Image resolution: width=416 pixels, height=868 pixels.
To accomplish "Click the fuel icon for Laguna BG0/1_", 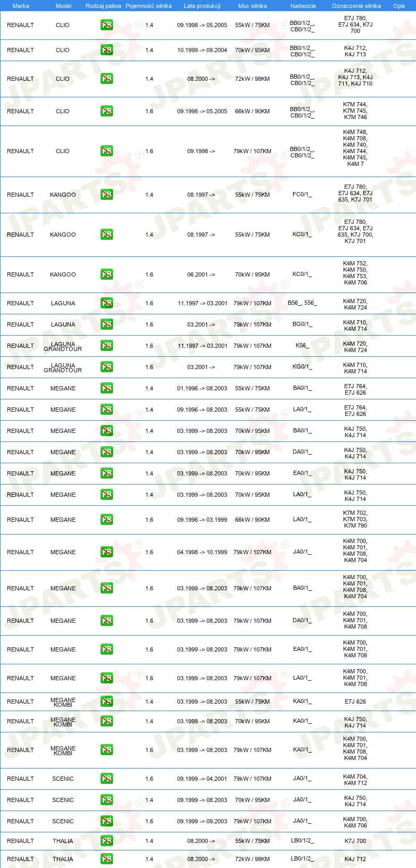I will tap(107, 324).
